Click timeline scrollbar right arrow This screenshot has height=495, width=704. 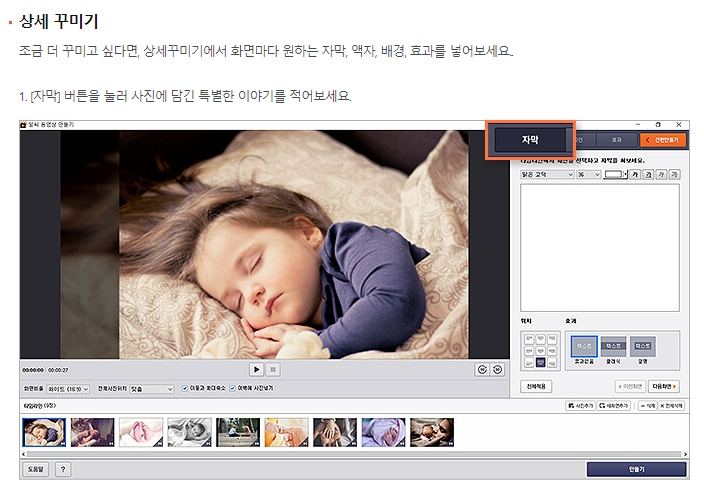(x=685, y=454)
